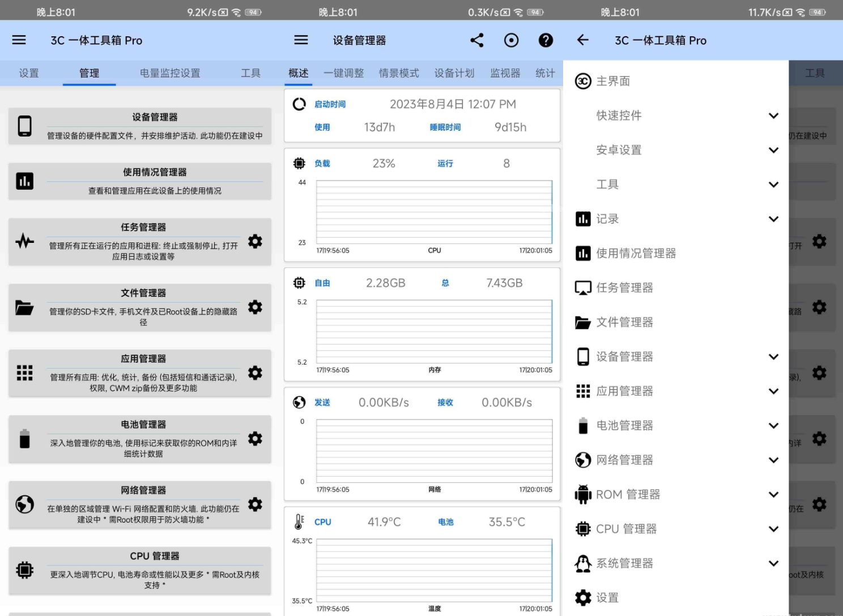Tap the Android robot icon for ROM 管理器

pos(583,494)
